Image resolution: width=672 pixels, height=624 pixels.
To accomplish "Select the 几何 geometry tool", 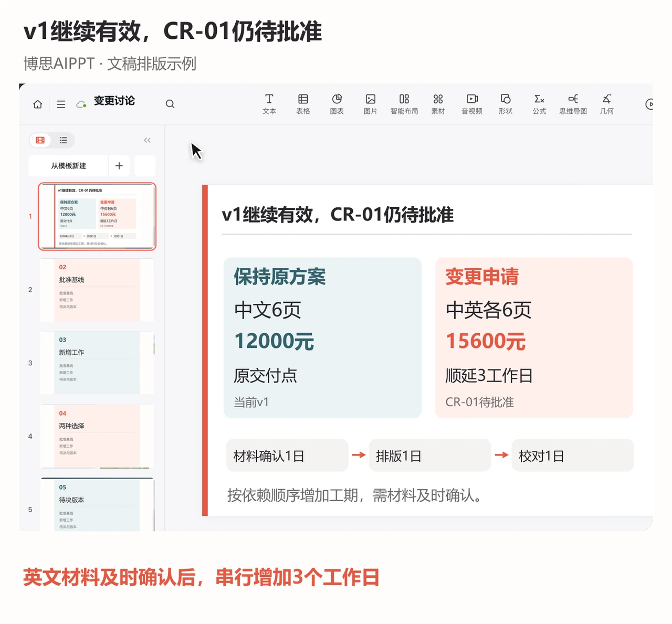I will click(x=607, y=104).
